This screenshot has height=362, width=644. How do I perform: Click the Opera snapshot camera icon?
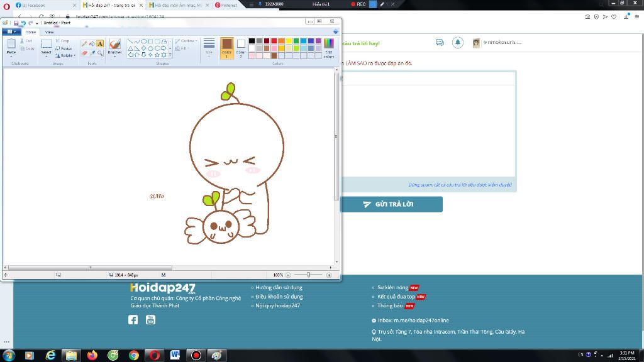pos(587,17)
